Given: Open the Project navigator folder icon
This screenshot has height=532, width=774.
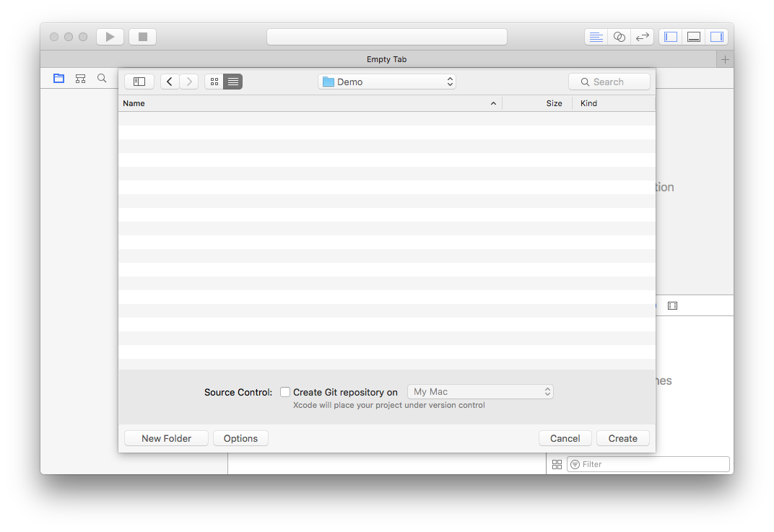Looking at the screenshot, I should coord(58,78).
